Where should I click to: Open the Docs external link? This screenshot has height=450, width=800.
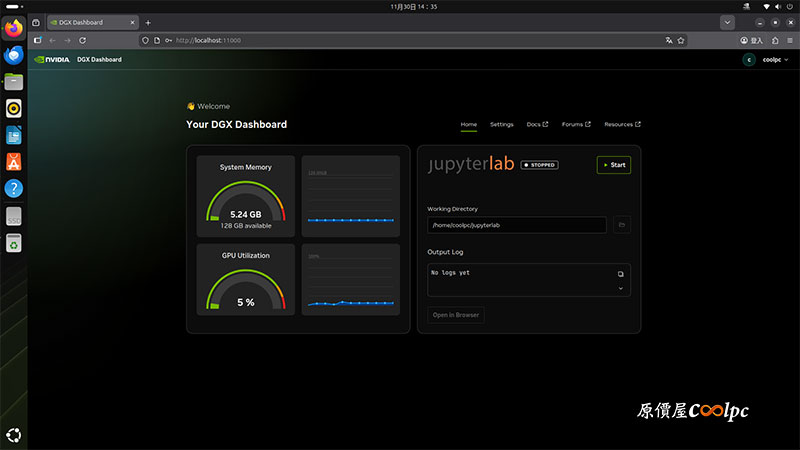[x=537, y=124]
